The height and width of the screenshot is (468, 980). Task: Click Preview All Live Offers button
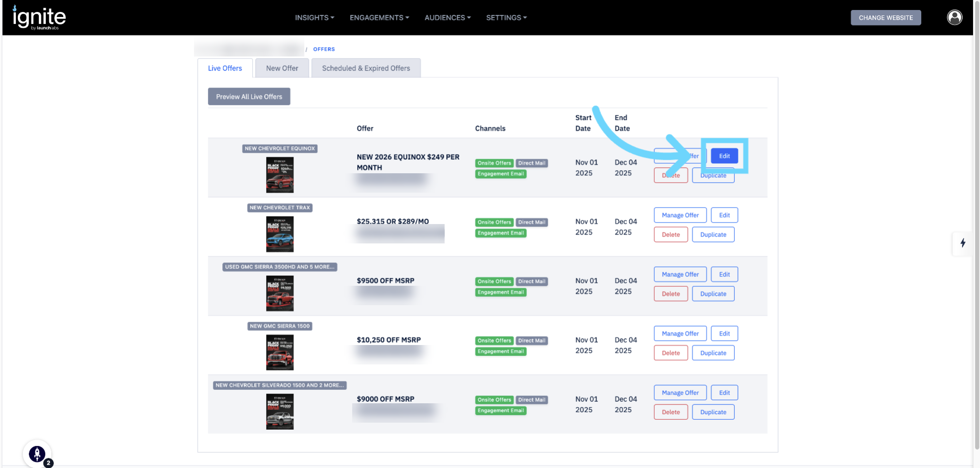pos(249,97)
